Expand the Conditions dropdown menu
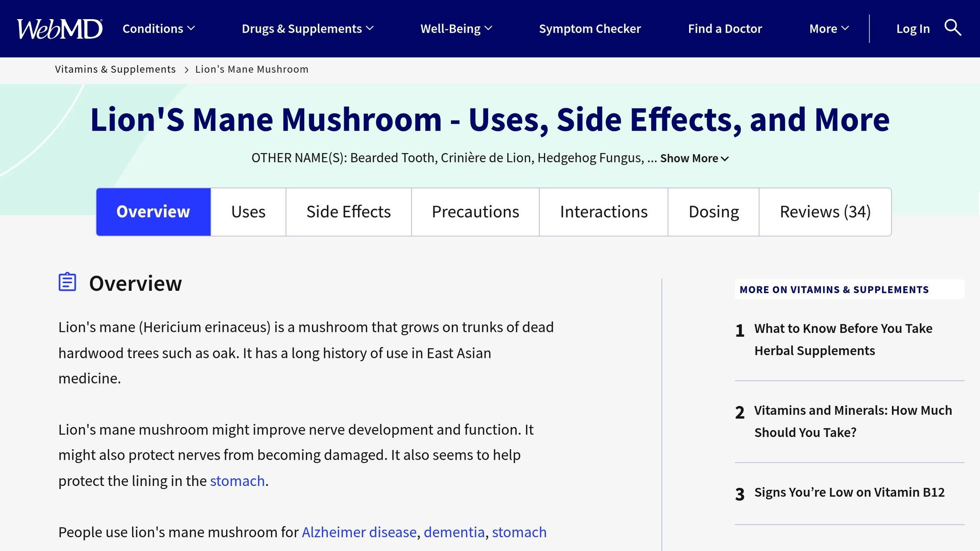This screenshot has height=551, width=980. (158, 29)
